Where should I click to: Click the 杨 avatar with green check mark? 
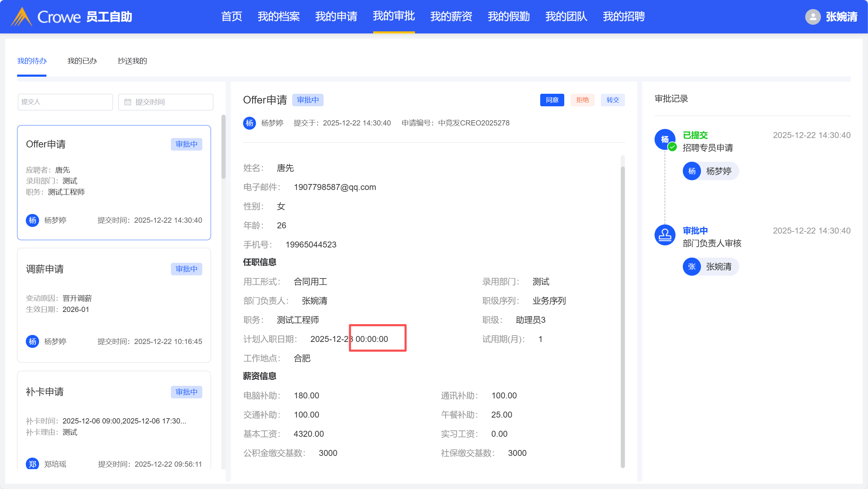point(665,139)
